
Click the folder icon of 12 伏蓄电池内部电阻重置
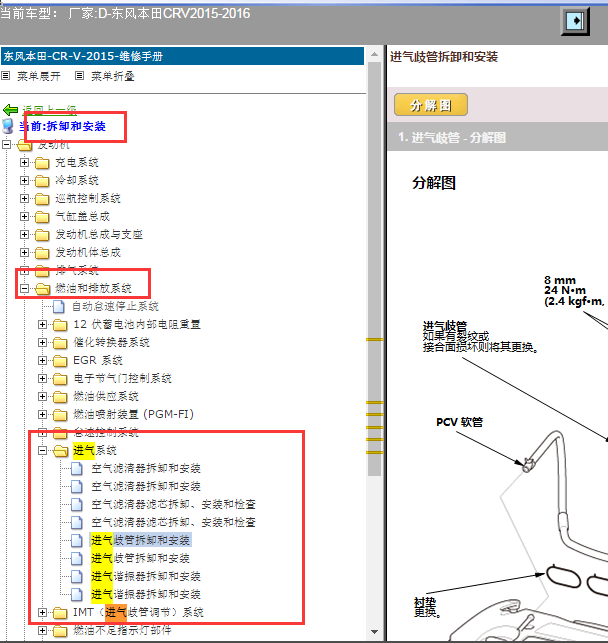[60, 325]
